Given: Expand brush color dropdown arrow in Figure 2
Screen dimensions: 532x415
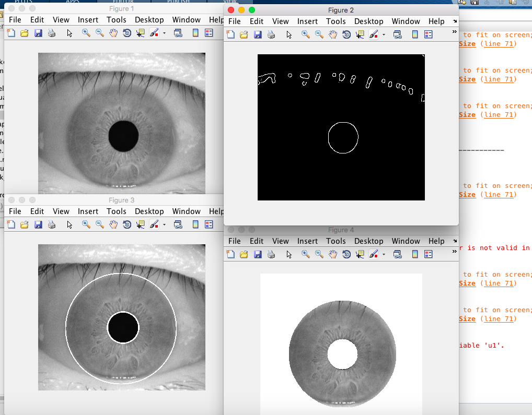Looking at the screenshot, I should (x=384, y=35).
